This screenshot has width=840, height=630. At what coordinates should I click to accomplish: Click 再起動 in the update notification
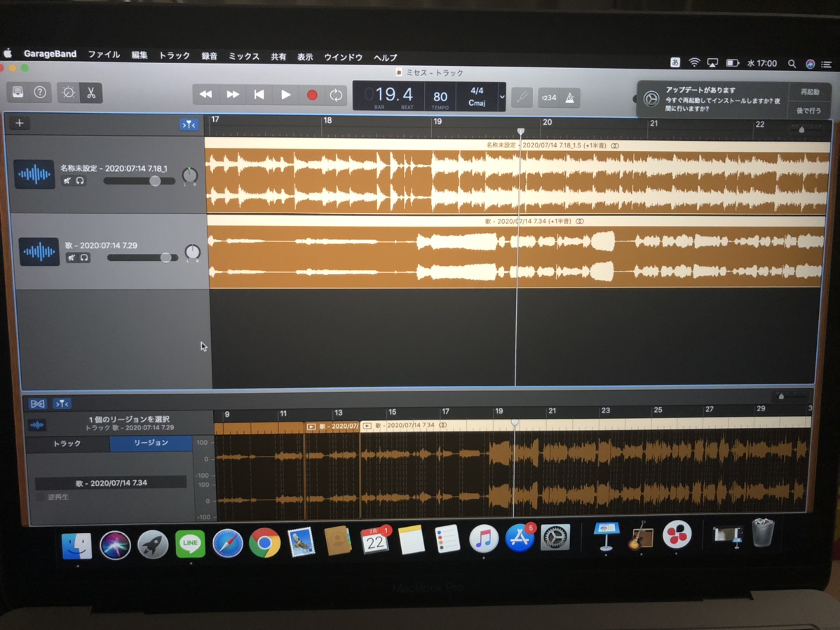[809, 92]
